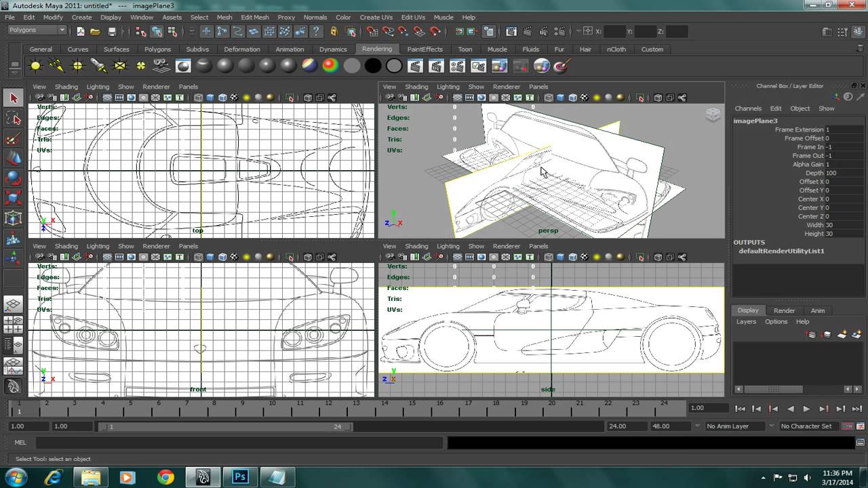Select the Move tool in toolbox
This screenshot has width=868, height=488.
pos(14,158)
